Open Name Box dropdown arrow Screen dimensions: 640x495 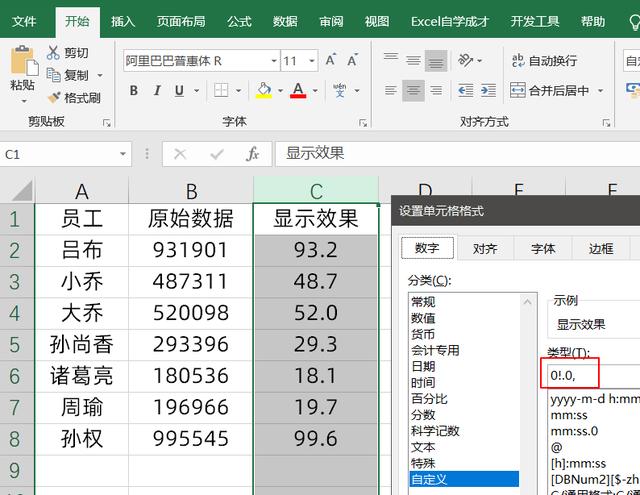pyautogui.click(x=122, y=154)
